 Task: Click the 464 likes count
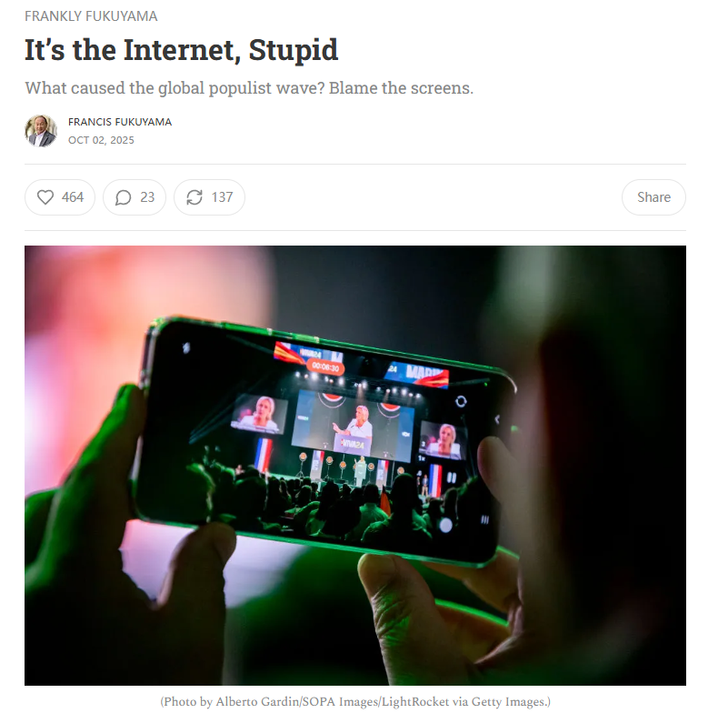73,197
